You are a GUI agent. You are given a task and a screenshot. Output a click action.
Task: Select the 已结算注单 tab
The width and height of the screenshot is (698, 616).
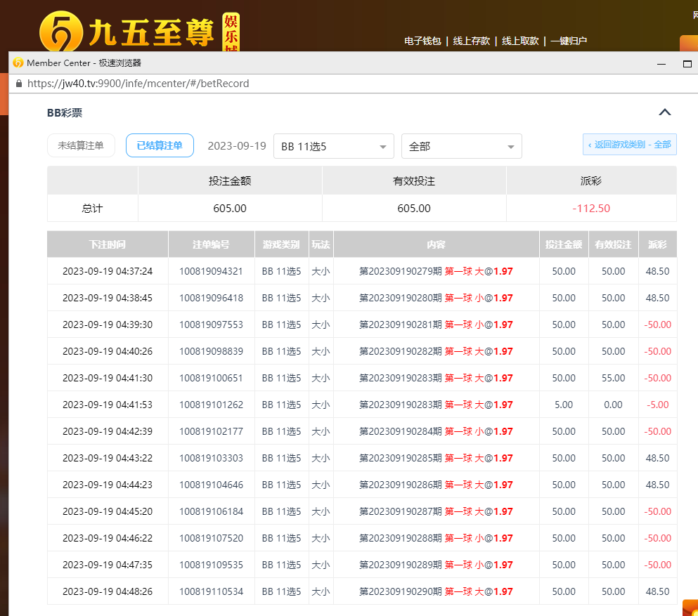[160, 145]
